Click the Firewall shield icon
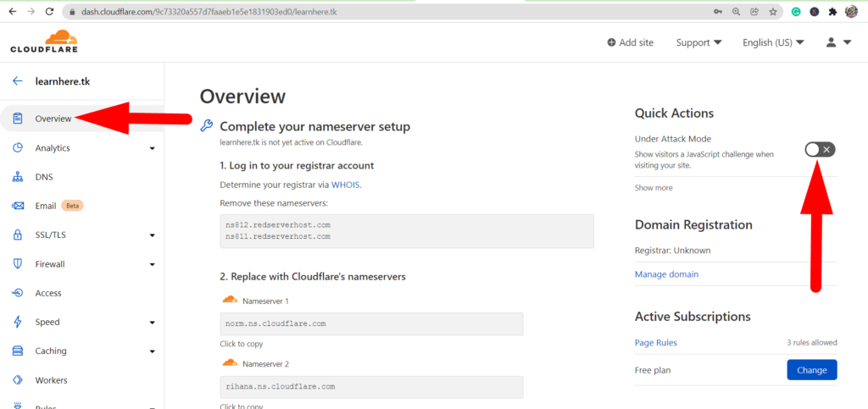 (x=18, y=263)
